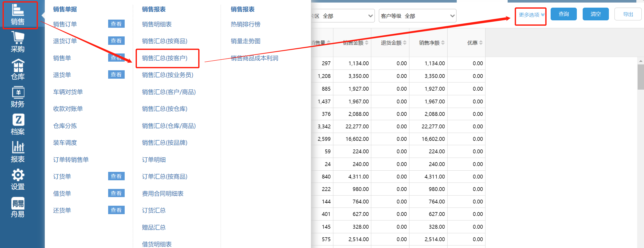Open 销售汇总(按仓库) report
The image size is (644, 248).
tap(165, 109)
